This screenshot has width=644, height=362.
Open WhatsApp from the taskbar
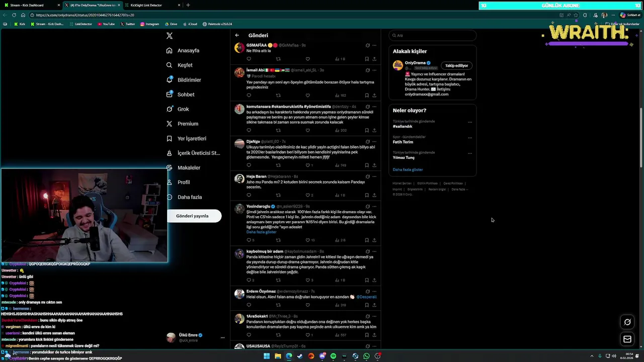(366, 356)
